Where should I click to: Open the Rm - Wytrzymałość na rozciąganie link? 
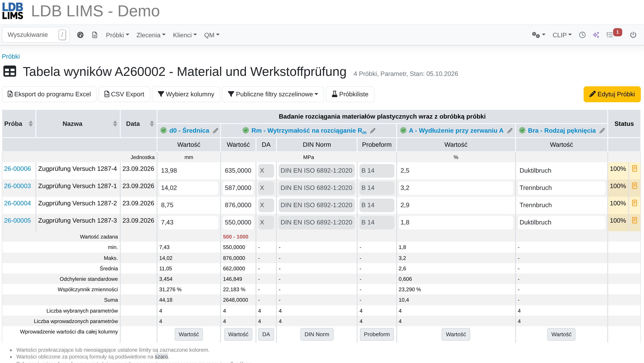click(309, 131)
